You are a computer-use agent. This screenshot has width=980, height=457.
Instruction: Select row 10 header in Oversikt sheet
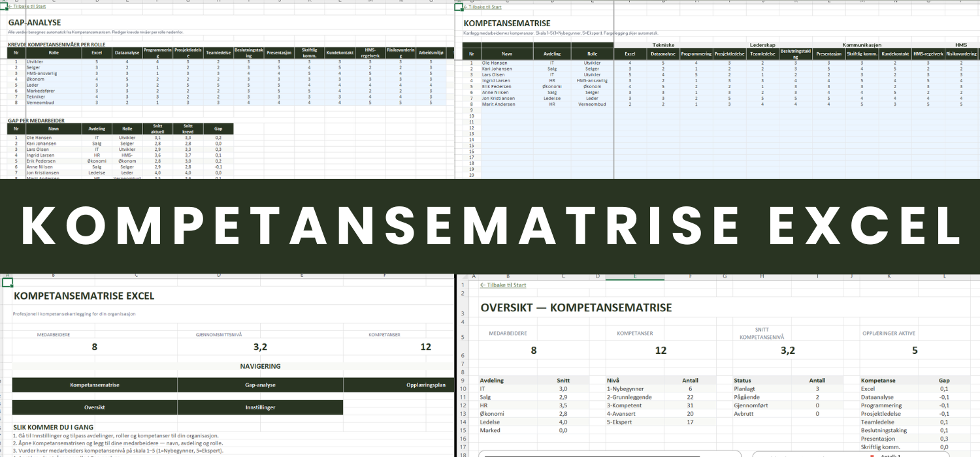click(x=462, y=388)
